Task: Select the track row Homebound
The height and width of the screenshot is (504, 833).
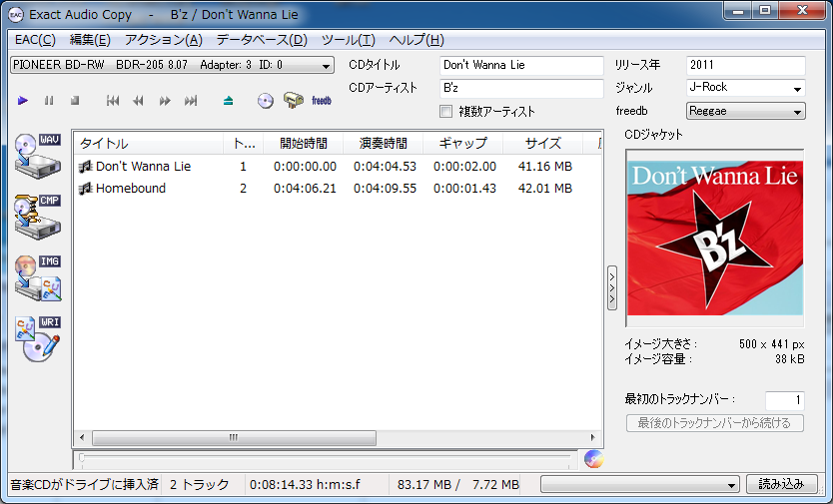Action: 338,189
